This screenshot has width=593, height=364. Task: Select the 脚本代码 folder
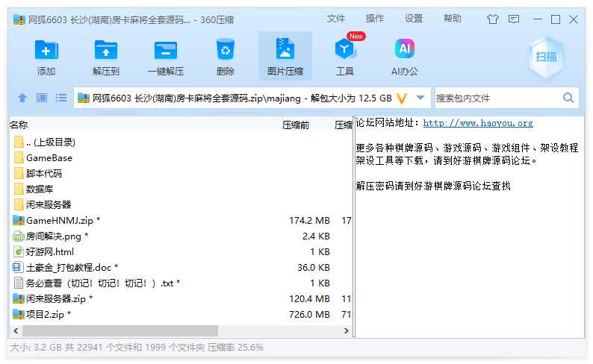point(181,173)
